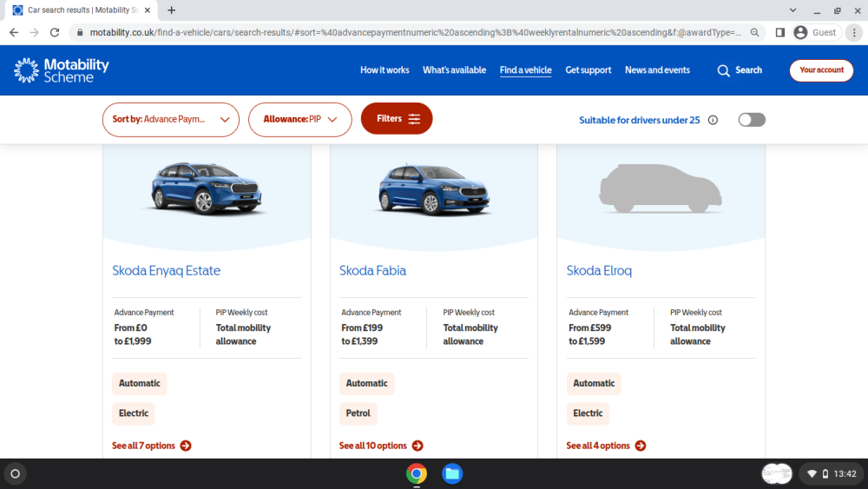Open the Skoda Fabia link

click(372, 271)
